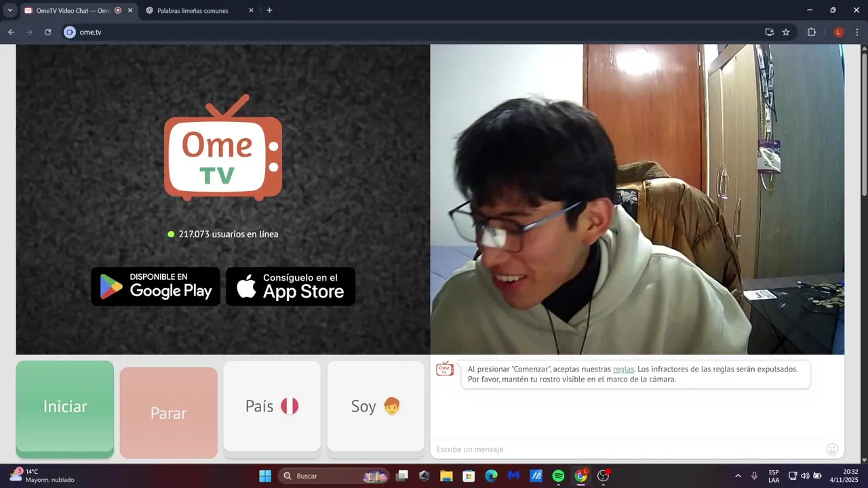This screenshot has width=868, height=488.
Task: Open the blue slash-logo app in taskbar
Action: (x=536, y=476)
